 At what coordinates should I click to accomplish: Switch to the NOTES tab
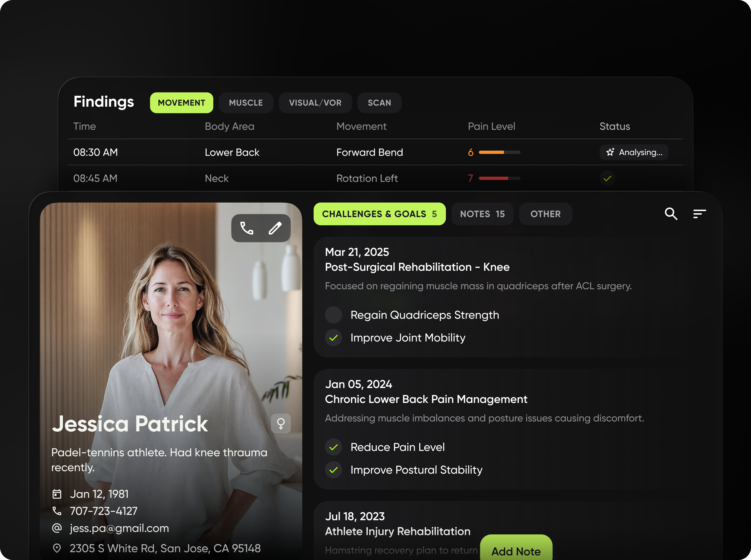pyautogui.click(x=482, y=214)
